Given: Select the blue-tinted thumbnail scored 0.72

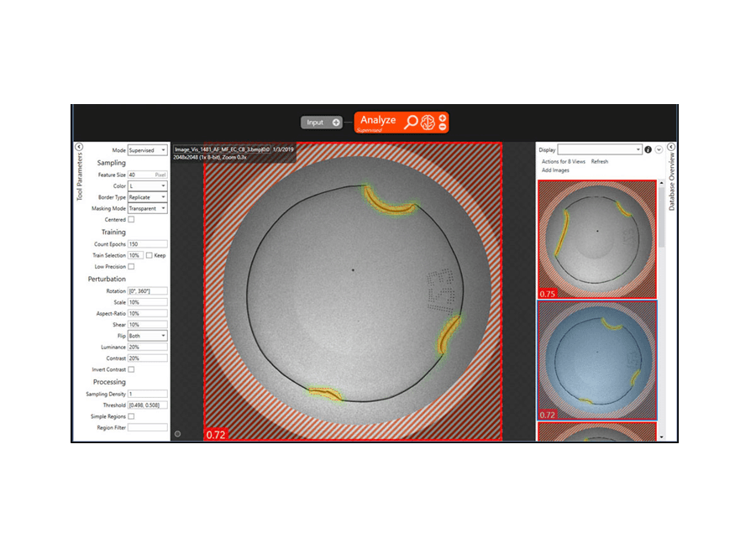Looking at the screenshot, I should 598,361.
